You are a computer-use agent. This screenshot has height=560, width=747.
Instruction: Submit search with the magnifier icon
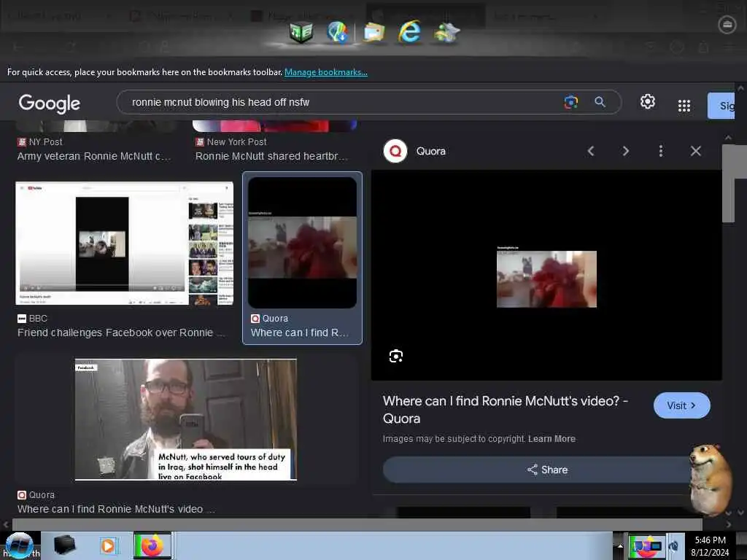[600, 101]
